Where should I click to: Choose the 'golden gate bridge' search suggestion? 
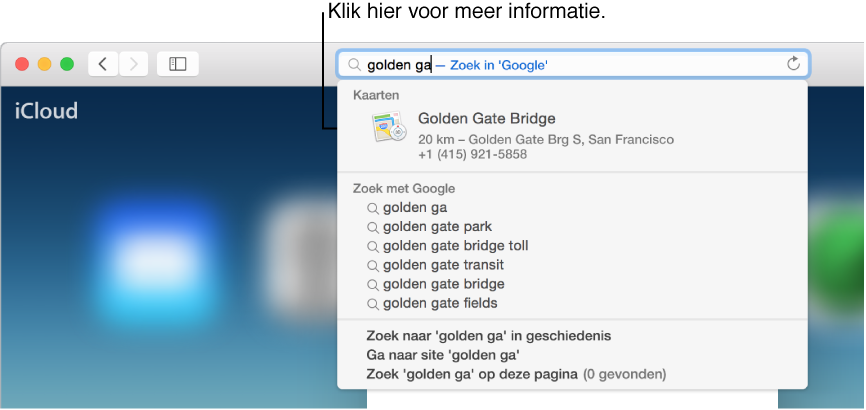[443, 284]
